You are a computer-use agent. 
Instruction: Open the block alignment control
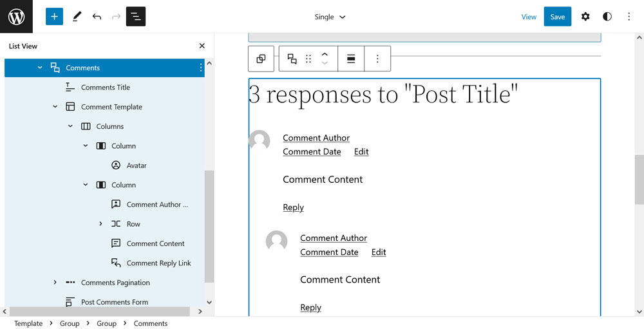pos(351,59)
